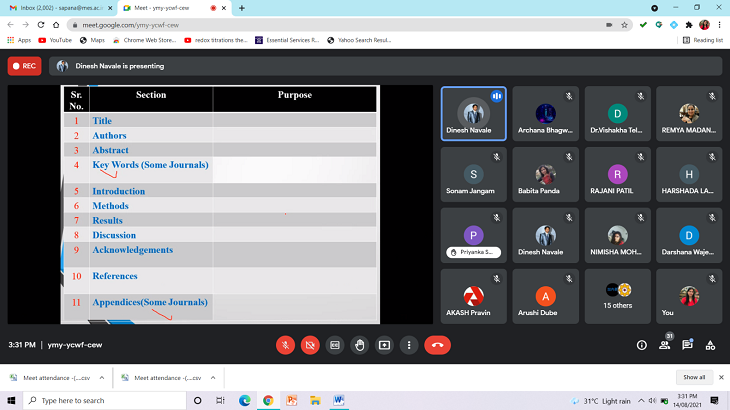Click Show all downloads button
Screen dimensions: 730x410
694,377
